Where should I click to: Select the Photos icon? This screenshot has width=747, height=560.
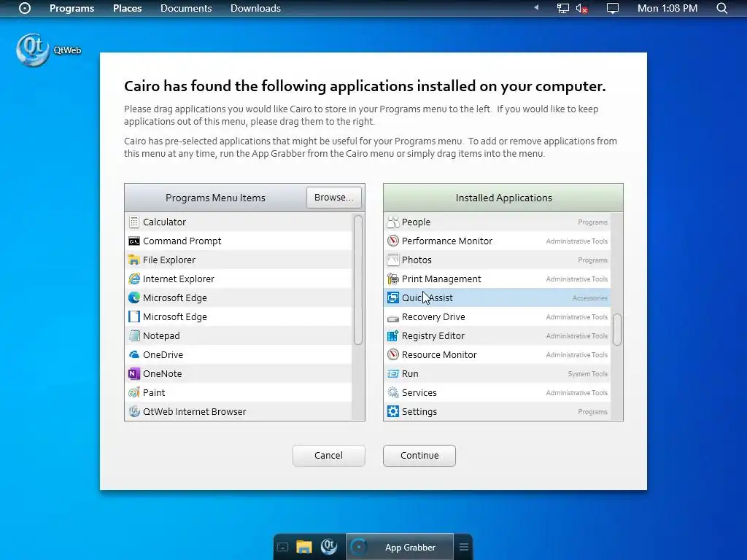pos(392,260)
